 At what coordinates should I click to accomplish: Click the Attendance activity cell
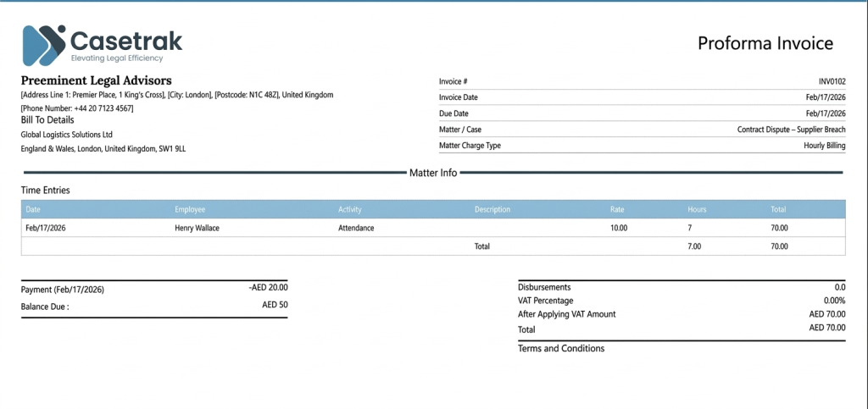coord(356,228)
